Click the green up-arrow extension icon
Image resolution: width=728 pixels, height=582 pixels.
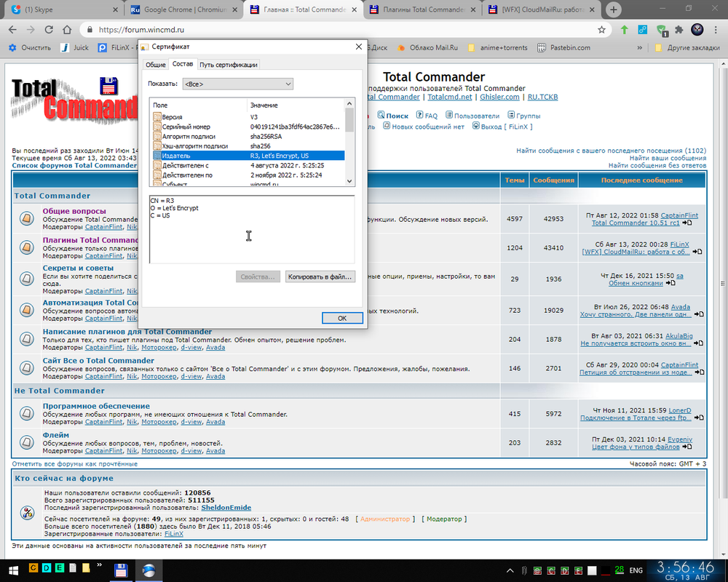tap(625, 30)
